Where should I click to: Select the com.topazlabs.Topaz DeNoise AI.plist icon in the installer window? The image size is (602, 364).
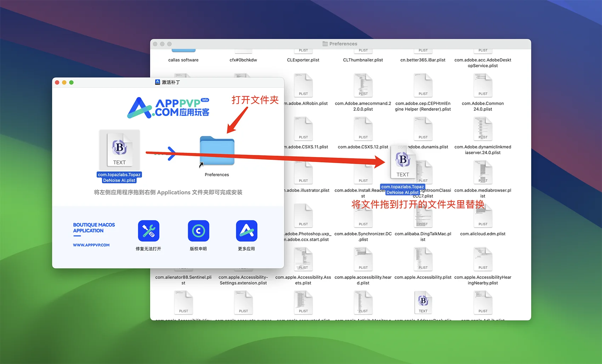point(119,150)
